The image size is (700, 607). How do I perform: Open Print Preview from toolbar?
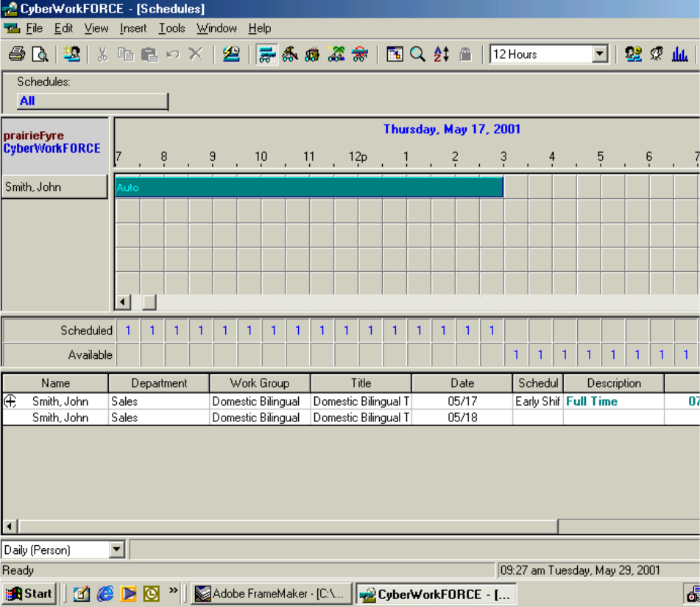coord(39,55)
